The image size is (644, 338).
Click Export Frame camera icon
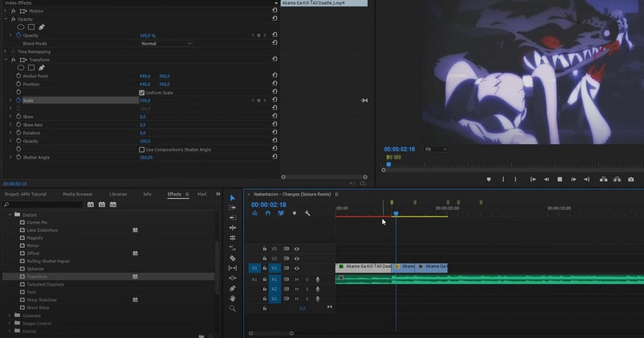click(x=631, y=179)
